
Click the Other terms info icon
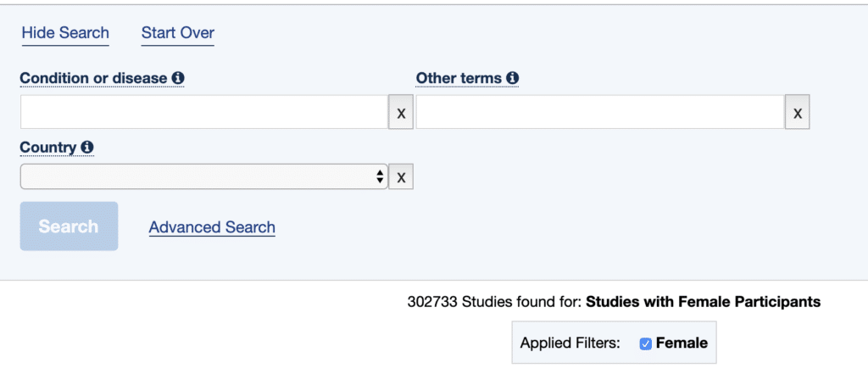click(513, 79)
